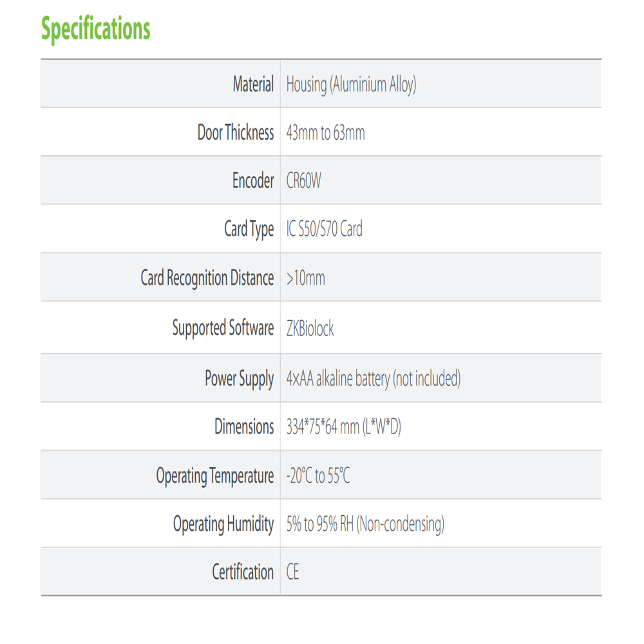Image resolution: width=644 pixels, height=644 pixels.
Task: Select the Supported Software label
Action: [223, 328]
